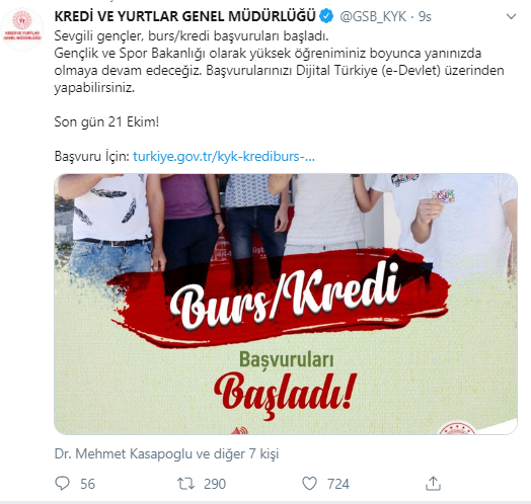Click the @GSB_KYK handle
The image size is (531, 504).
click(373, 17)
